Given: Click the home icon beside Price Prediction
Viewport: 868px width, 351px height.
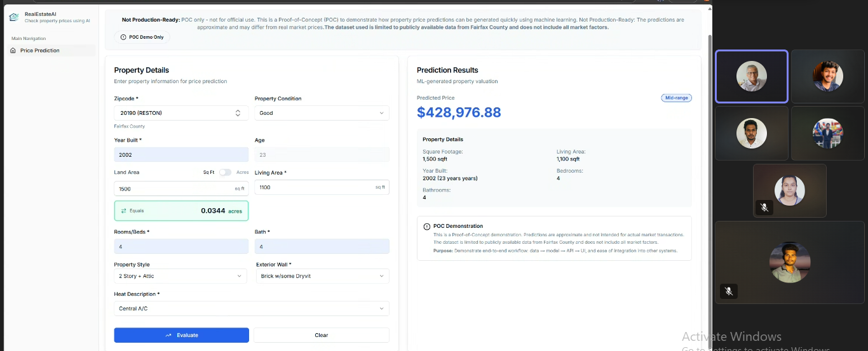Looking at the screenshot, I should [13, 51].
